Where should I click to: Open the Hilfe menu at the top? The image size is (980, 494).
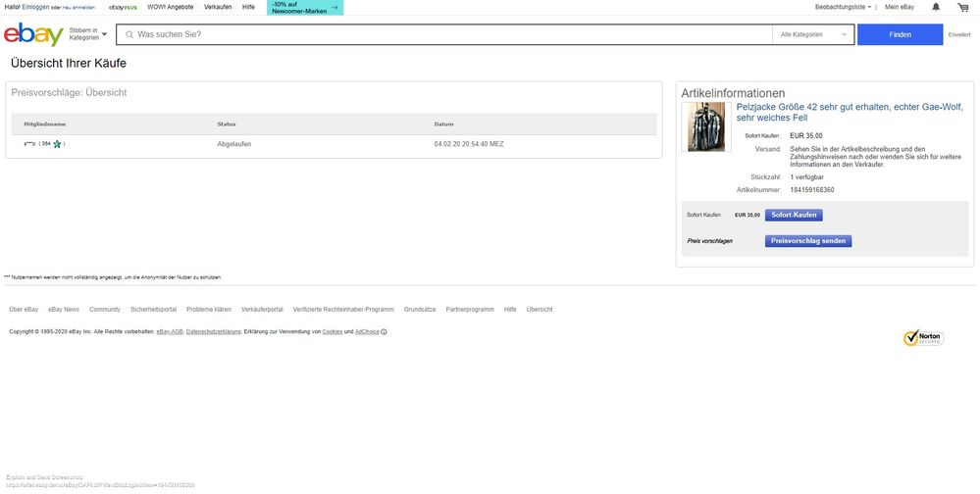coord(248,7)
